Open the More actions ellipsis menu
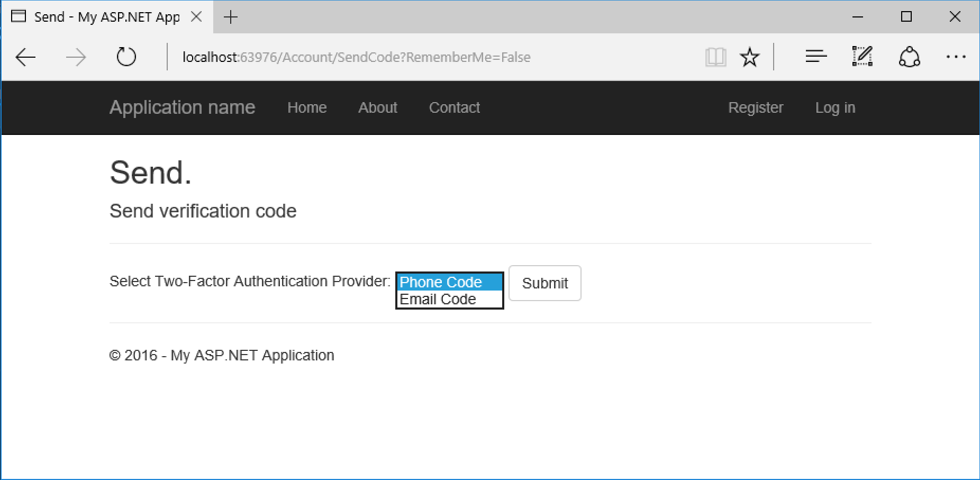The image size is (980, 480). coord(956,57)
